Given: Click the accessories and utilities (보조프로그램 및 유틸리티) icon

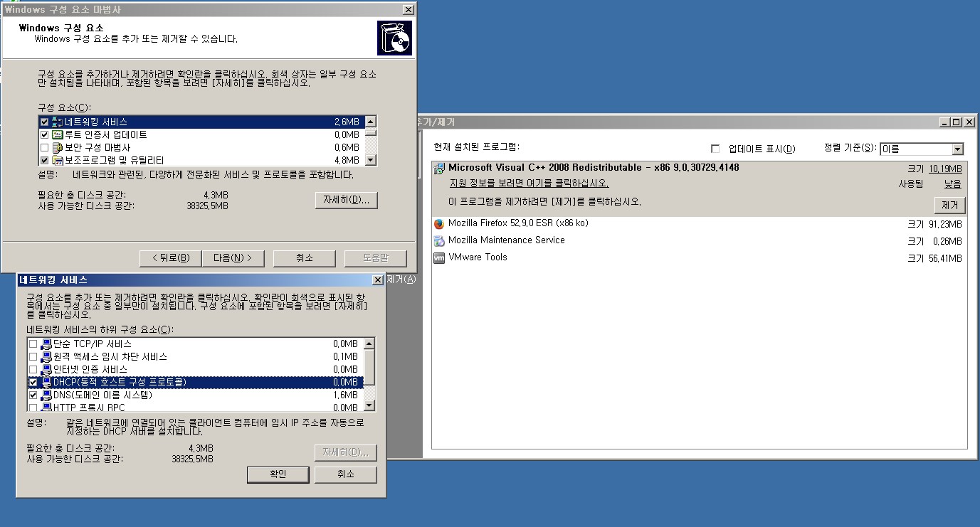Looking at the screenshot, I should pyautogui.click(x=58, y=161).
